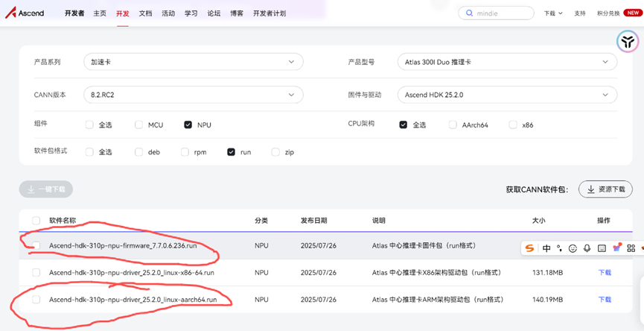Tick checkbox for the linux-aarch64.run driver row

coord(36,300)
